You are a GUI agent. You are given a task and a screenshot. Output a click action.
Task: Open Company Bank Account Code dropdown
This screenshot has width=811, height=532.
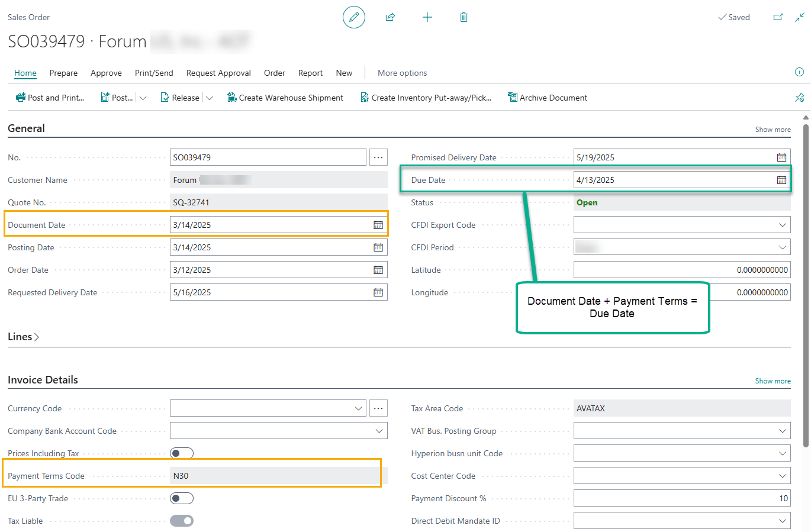pyautogui.click(x=379, y=431)
